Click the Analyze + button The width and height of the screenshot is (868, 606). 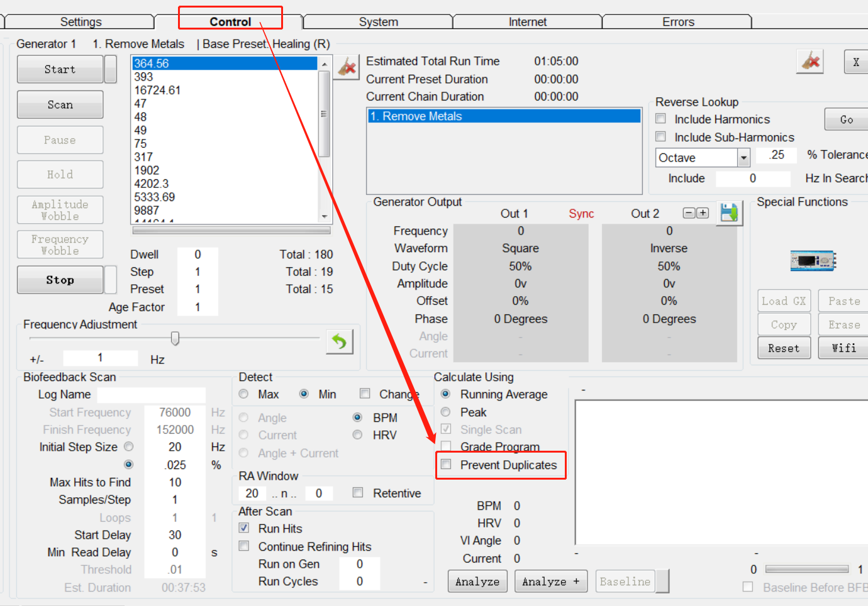550,581
